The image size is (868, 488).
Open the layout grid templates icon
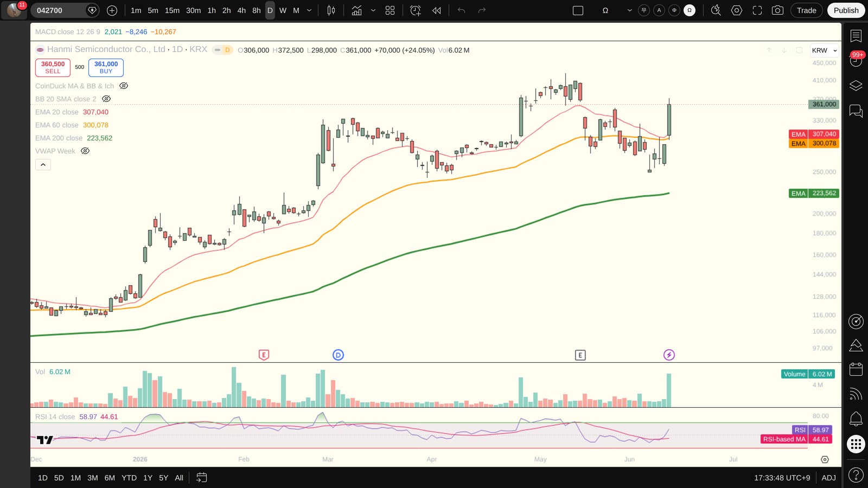tap(390, 10)
